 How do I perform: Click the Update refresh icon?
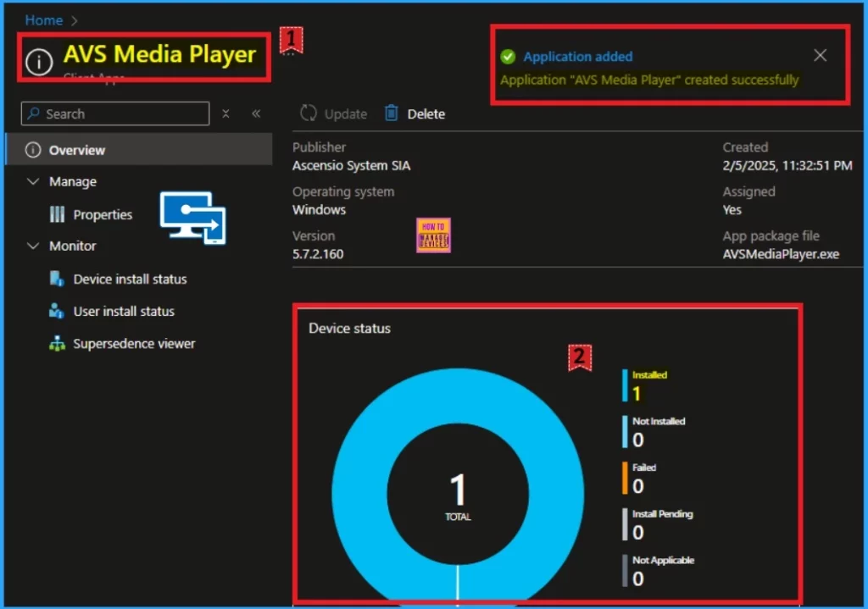309,113
